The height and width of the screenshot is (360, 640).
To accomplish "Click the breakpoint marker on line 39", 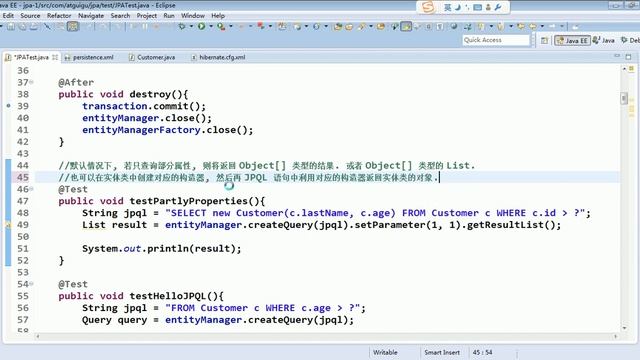I will click(x=9, y=106).
